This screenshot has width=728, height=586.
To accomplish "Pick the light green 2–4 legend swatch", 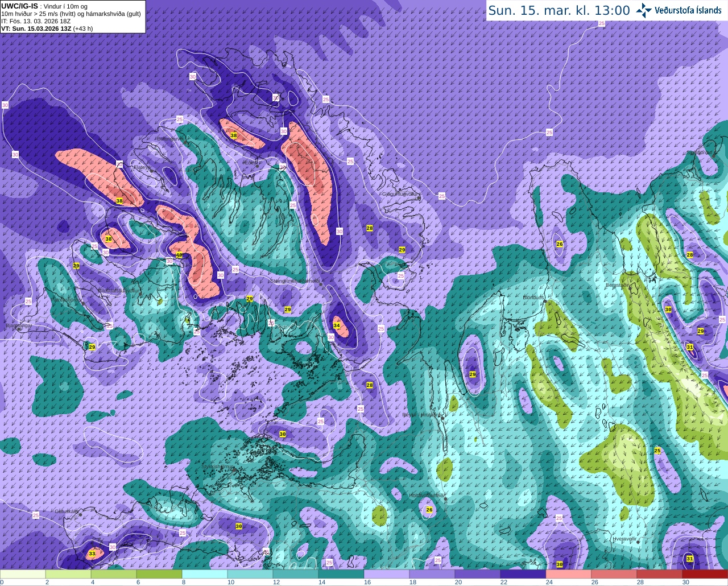I will coord(68,574).
